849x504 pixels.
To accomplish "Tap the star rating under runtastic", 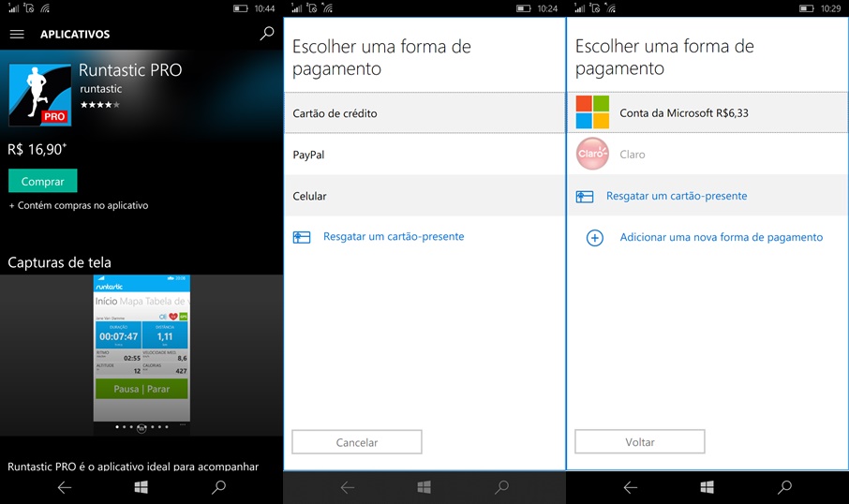I will (x=100, y=105).
